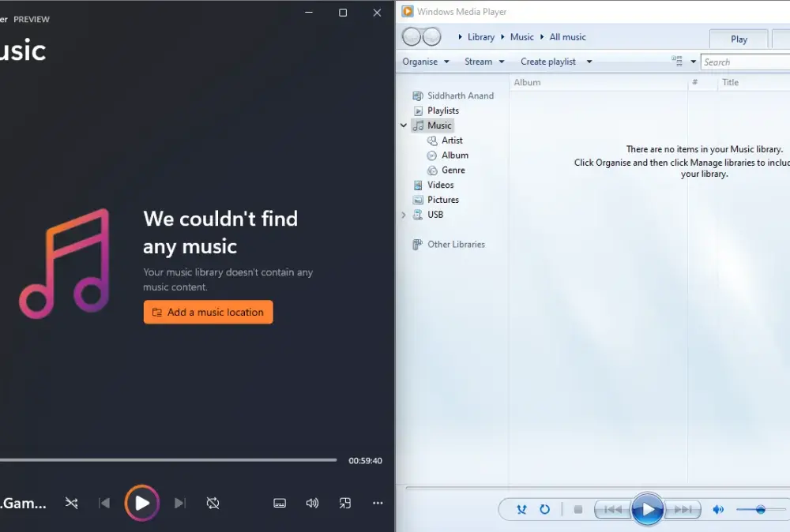This screenshot has height=532, width=790.
Task: Click the View options icon
Action: click(x=677, y=62)
